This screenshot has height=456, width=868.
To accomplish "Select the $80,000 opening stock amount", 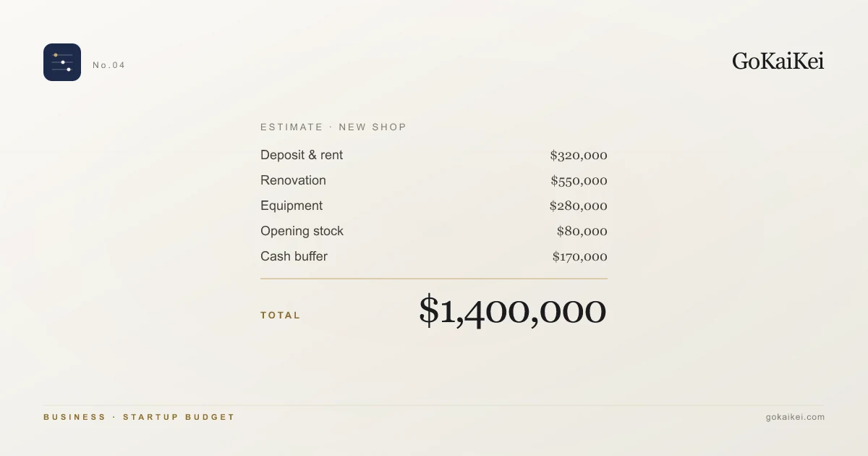I will [x=582, y=231].
